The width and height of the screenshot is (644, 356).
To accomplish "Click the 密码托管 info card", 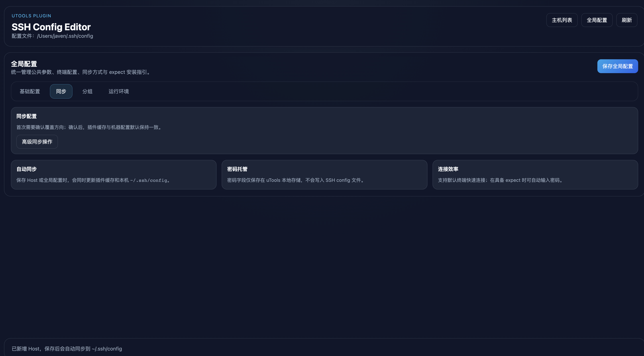I will point(324,175).
